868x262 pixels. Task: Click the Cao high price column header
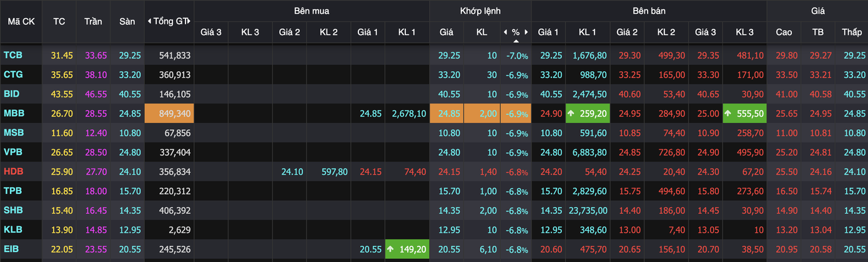[x=784, y=32]
